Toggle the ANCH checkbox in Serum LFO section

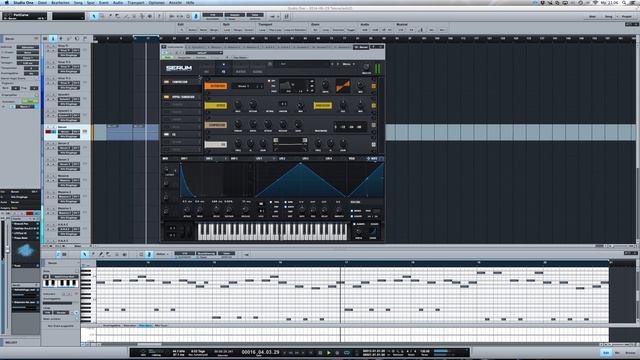286,207
